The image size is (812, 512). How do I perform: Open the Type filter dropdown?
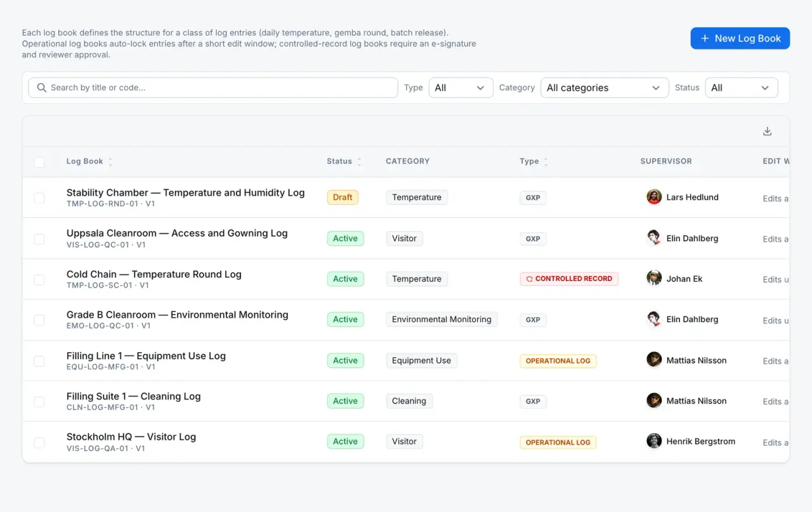tap(461, 88)
